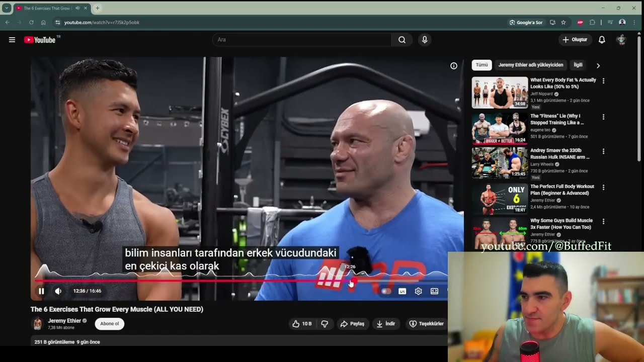
Task: Open the Teşekkürler super thanks button
Action: 427,324
